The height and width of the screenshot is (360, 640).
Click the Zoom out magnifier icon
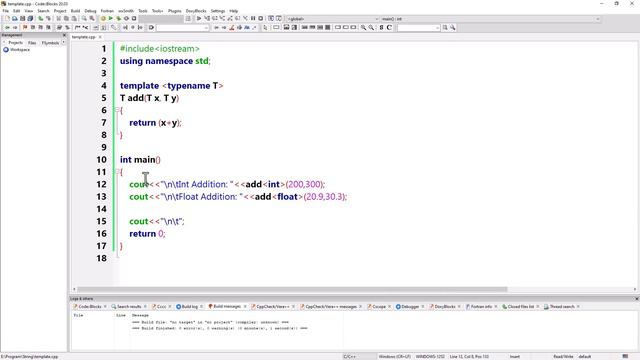[x=371, y=28]
